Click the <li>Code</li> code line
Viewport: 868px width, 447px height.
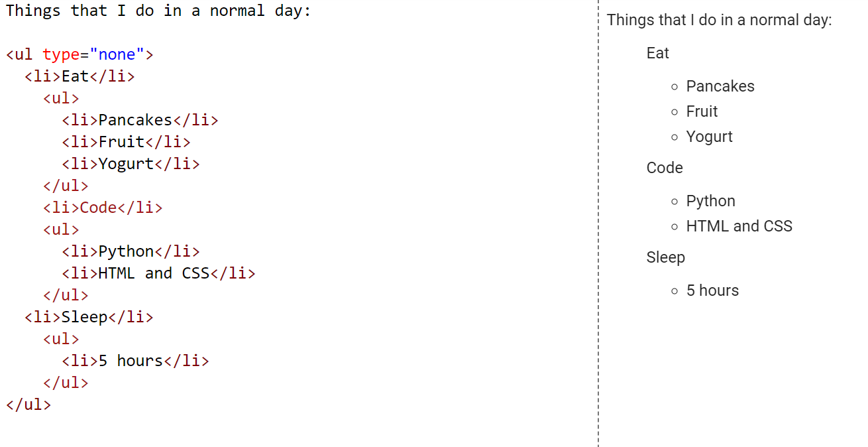(103, 208)
